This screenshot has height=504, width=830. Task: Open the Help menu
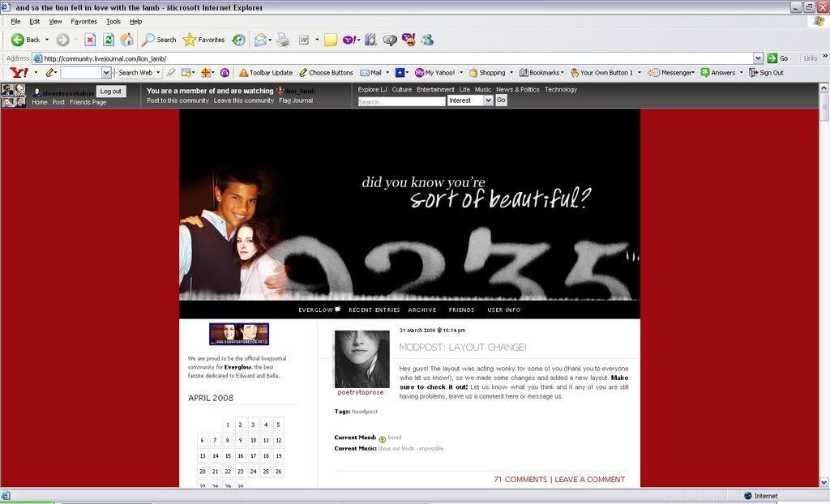(136, 22)
